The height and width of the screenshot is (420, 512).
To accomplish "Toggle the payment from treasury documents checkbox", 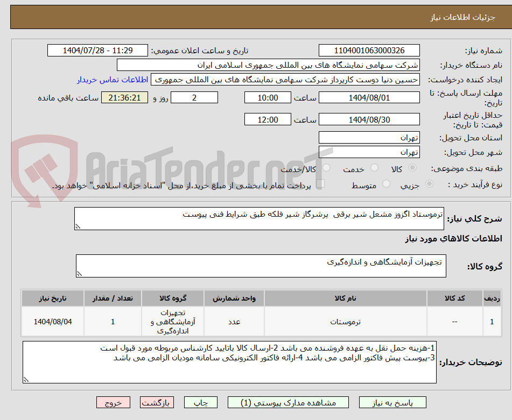I will click(321, 183).
